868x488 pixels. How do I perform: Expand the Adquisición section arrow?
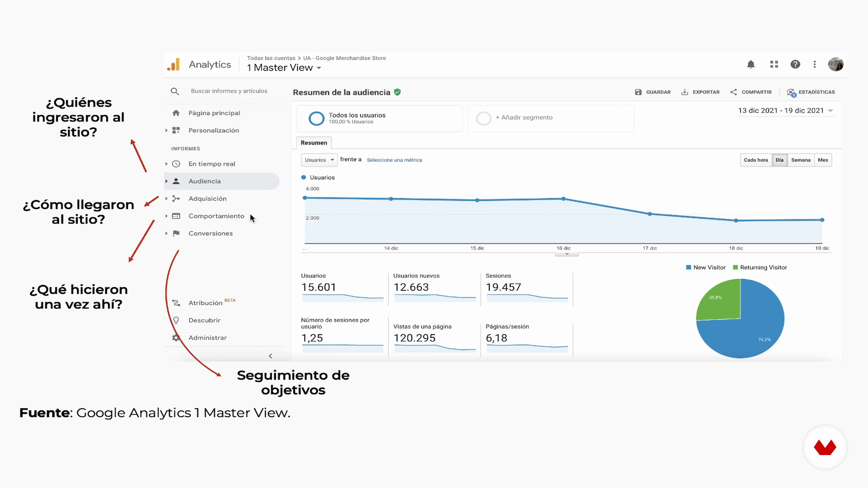[166, 199]
